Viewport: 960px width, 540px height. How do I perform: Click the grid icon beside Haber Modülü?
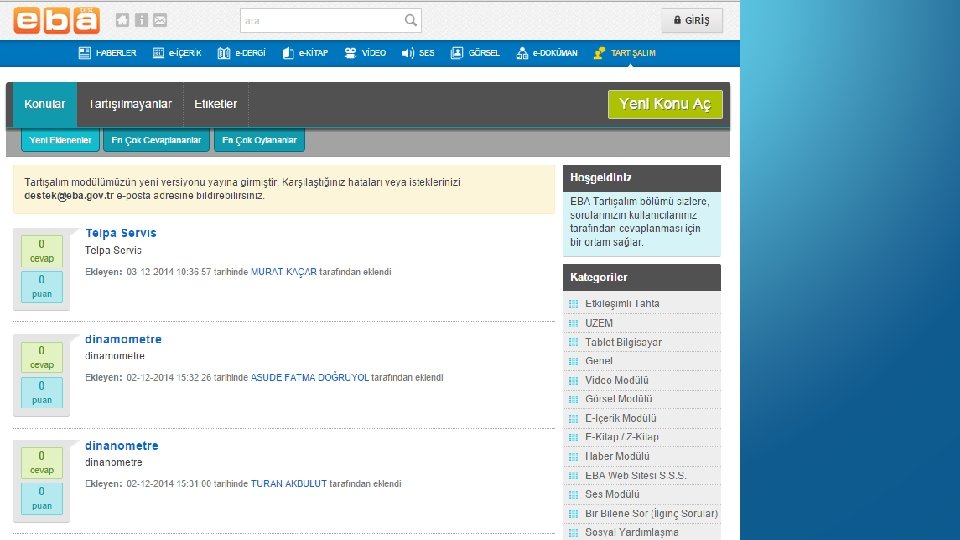(x=573, y=457)
